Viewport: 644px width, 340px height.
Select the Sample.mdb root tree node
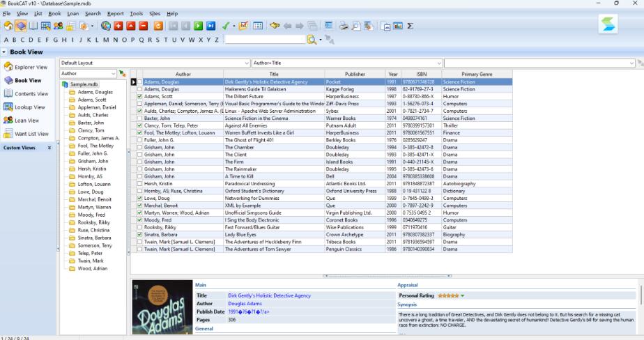[x=84, y=84]
